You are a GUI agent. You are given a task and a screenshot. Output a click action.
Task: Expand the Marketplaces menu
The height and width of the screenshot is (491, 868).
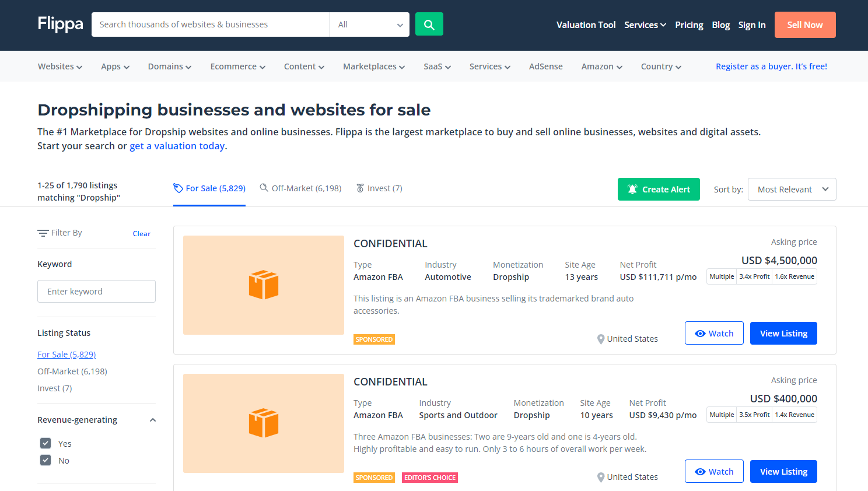[x=374, y=66]
